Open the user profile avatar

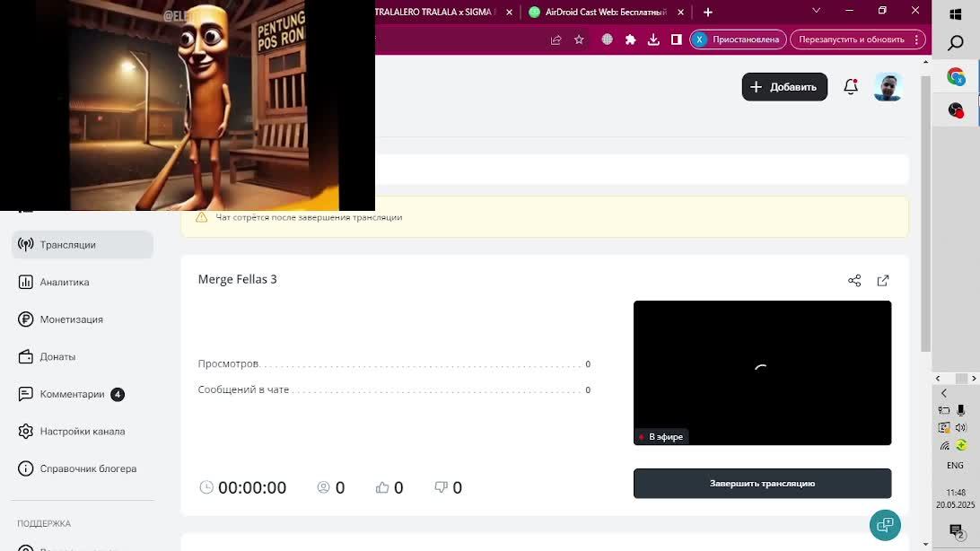coord(888,87)
